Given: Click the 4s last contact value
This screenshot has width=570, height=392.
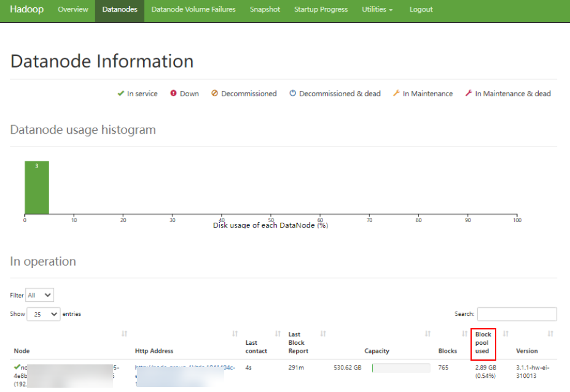Looking at the screenshot, I should coord(248,367).
